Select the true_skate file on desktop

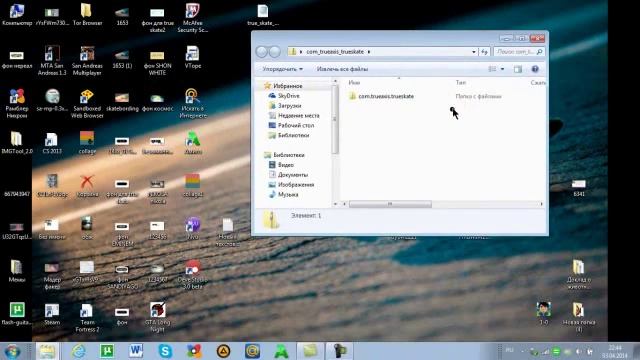click(x=263, y=15)
